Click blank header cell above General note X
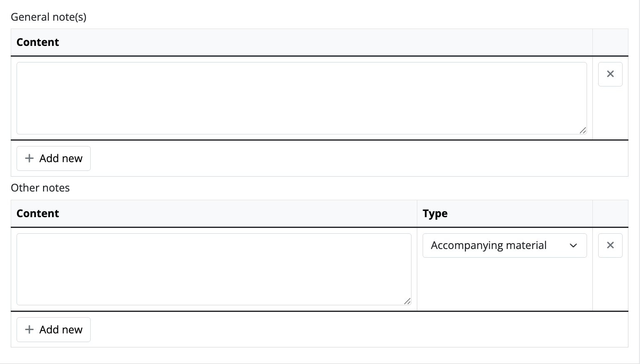 coord(610,42)
